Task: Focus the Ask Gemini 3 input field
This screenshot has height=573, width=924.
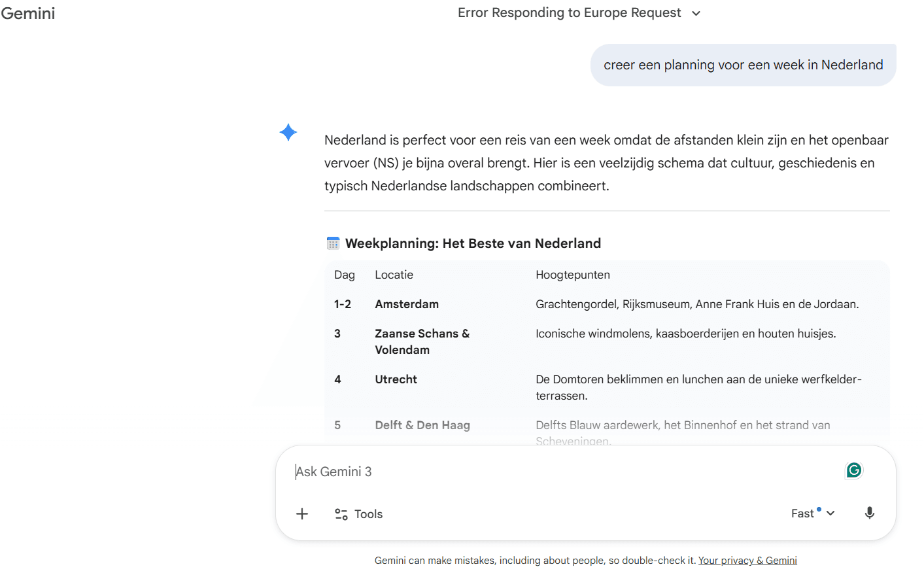Action: (x=556, y=472)
